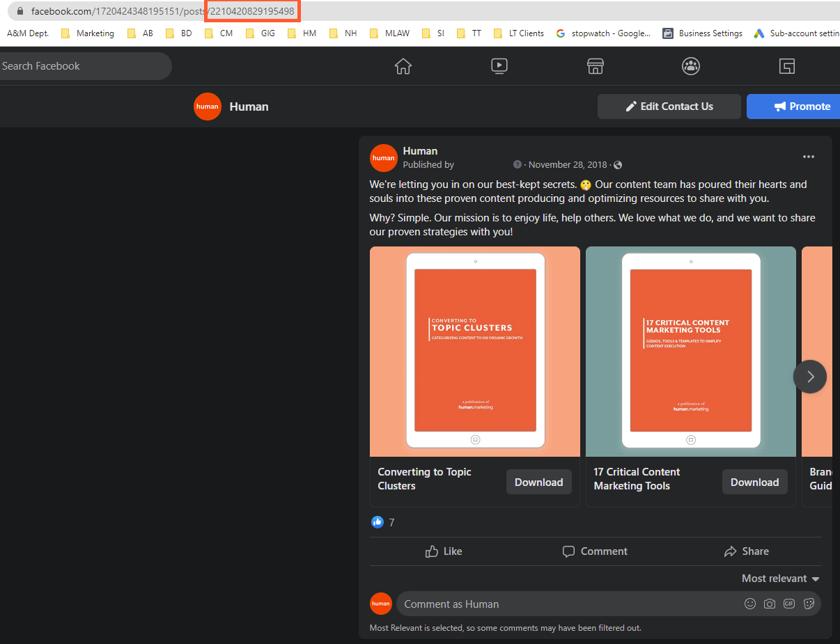Open the TT bookmark folder
Screen dimensions: 840x644
click(x=469, y=33)
